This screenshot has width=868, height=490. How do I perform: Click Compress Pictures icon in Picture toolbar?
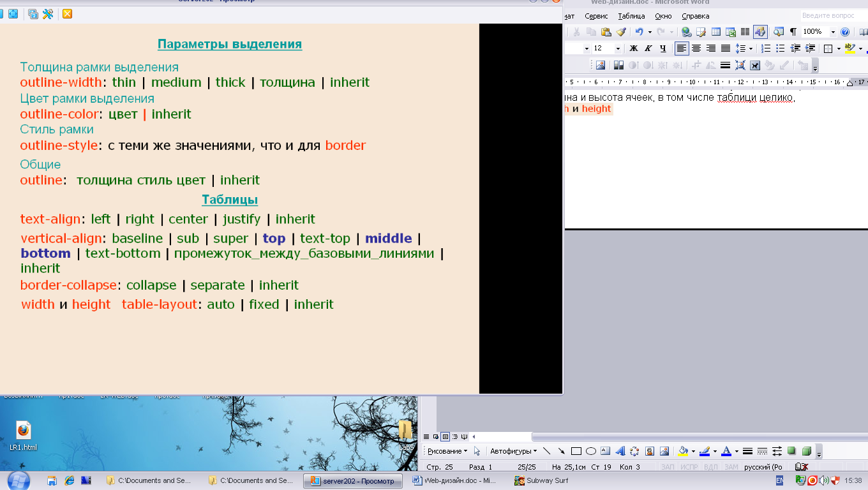click(x=740, y=65)
